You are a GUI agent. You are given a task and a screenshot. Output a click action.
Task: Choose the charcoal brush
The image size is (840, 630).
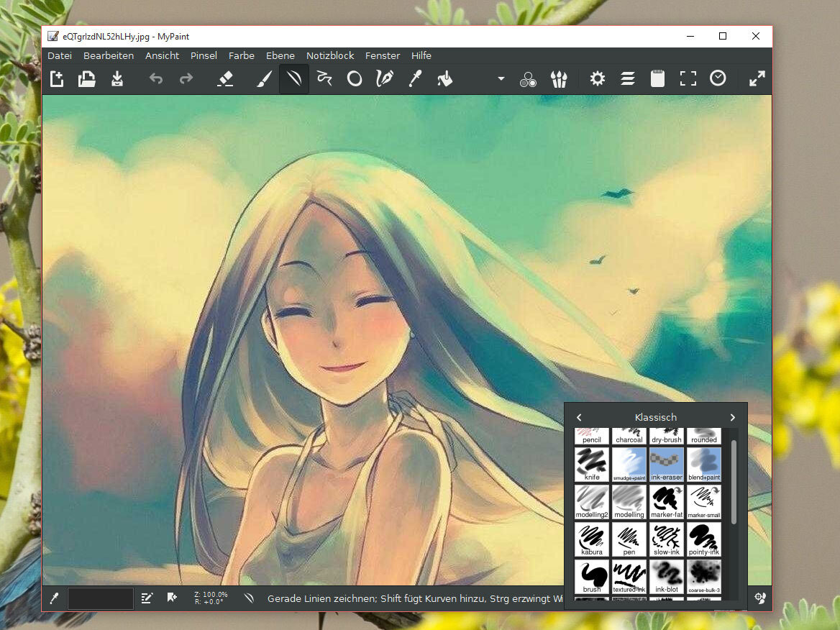(x=629, y=436)
